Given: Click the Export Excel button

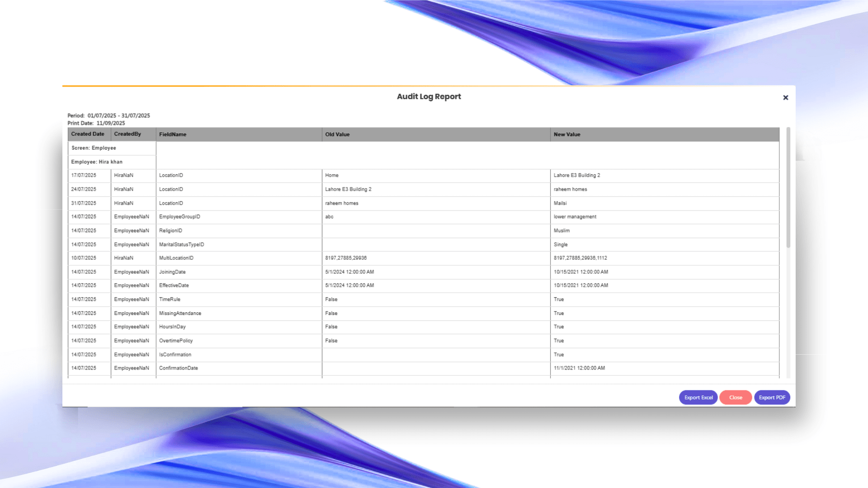Looking at the screenshot, I should [698, 398].
